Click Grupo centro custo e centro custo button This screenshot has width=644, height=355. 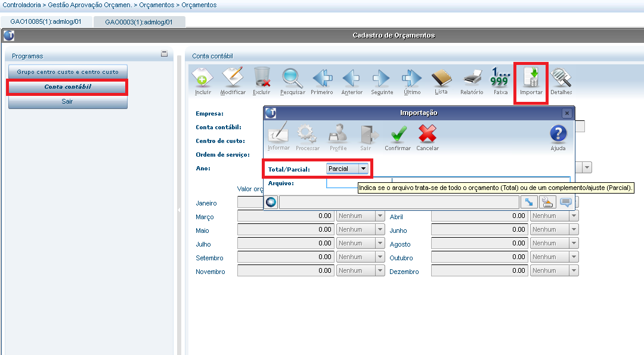(x=68, y=71)
